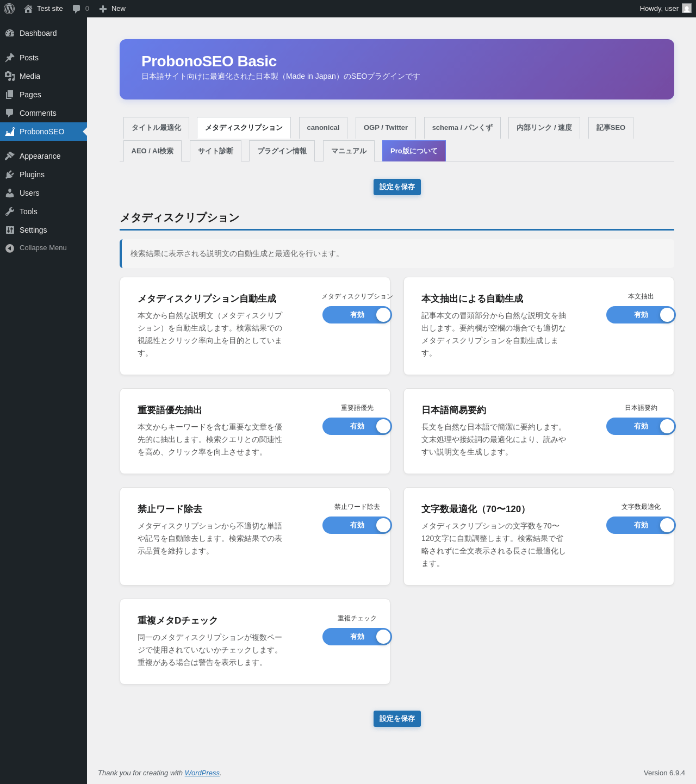Click the Tools wrench icon

click(x=10, y=211)
